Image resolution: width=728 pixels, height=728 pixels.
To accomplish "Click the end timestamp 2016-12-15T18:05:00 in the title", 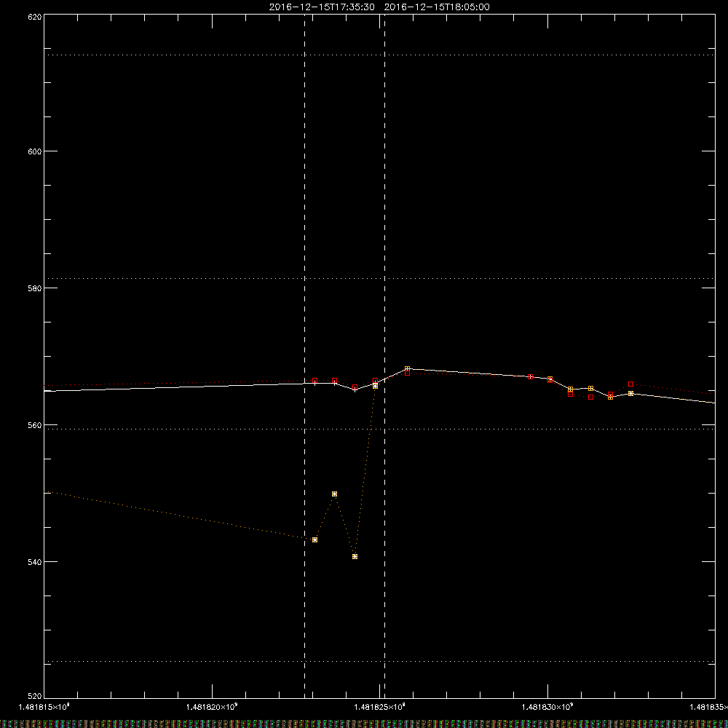I will (x=437, y=7).
